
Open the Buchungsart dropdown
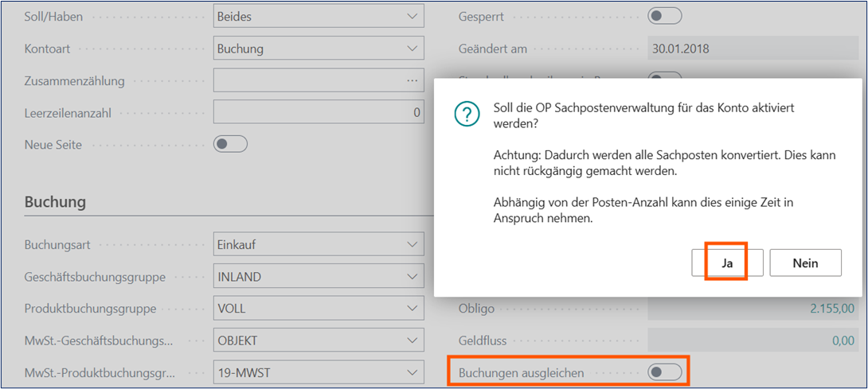412,245
